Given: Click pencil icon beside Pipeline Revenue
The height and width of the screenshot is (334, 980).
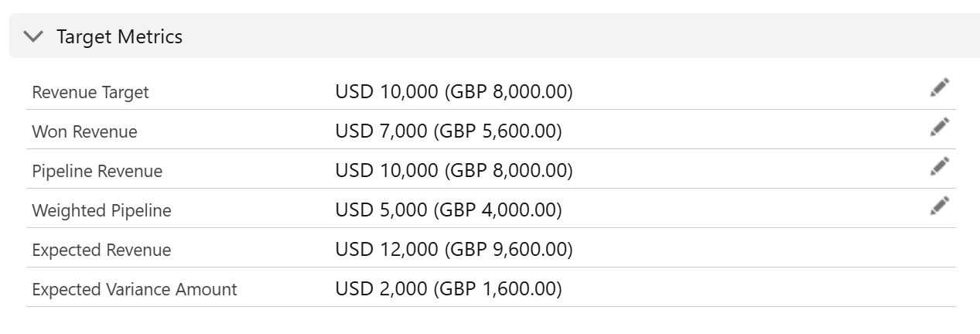Looking at the screenshot, I should click(x=939, y=167).
